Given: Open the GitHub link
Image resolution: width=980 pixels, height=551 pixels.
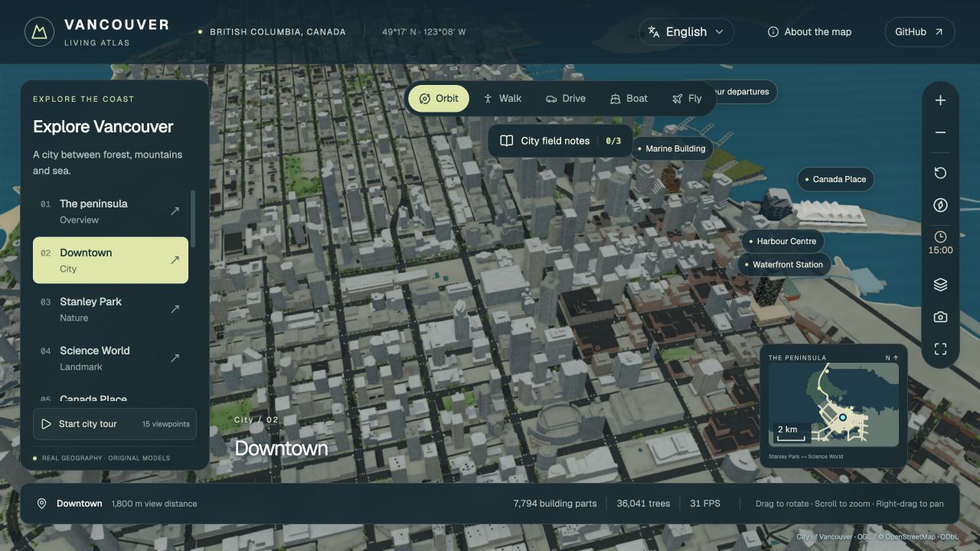Looking at the screenshot, I should (920, 32).
